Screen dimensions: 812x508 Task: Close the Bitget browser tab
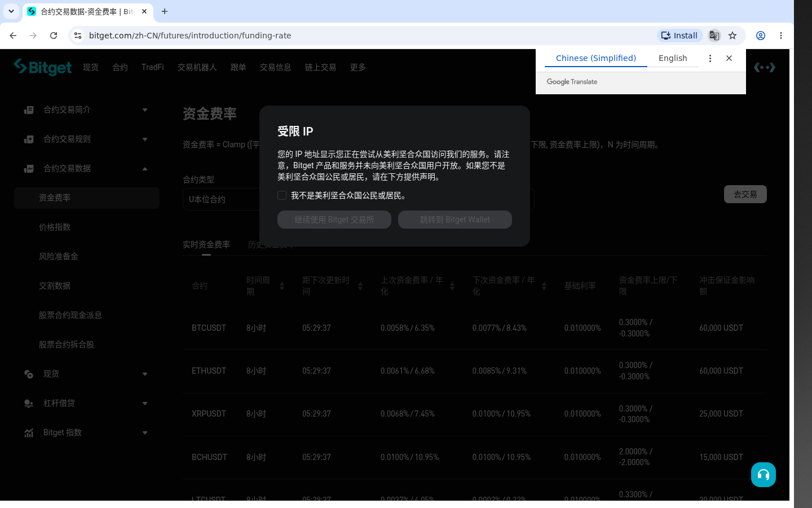tap(144, 11)
